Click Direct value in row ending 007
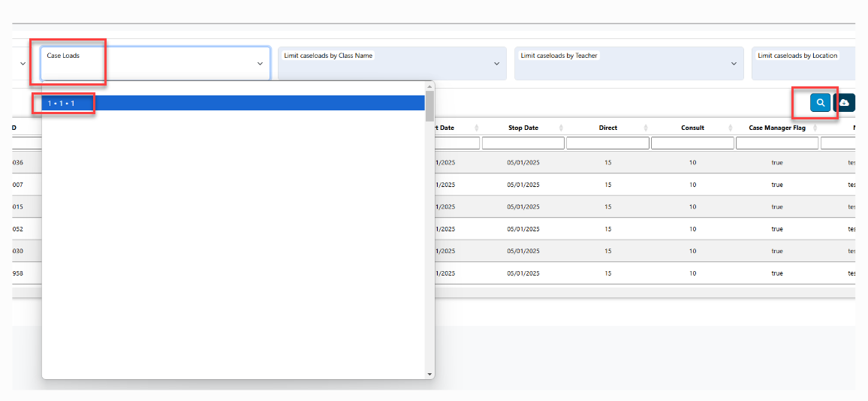The height and width of the screenshot is (401, 868). click(607, 185)
